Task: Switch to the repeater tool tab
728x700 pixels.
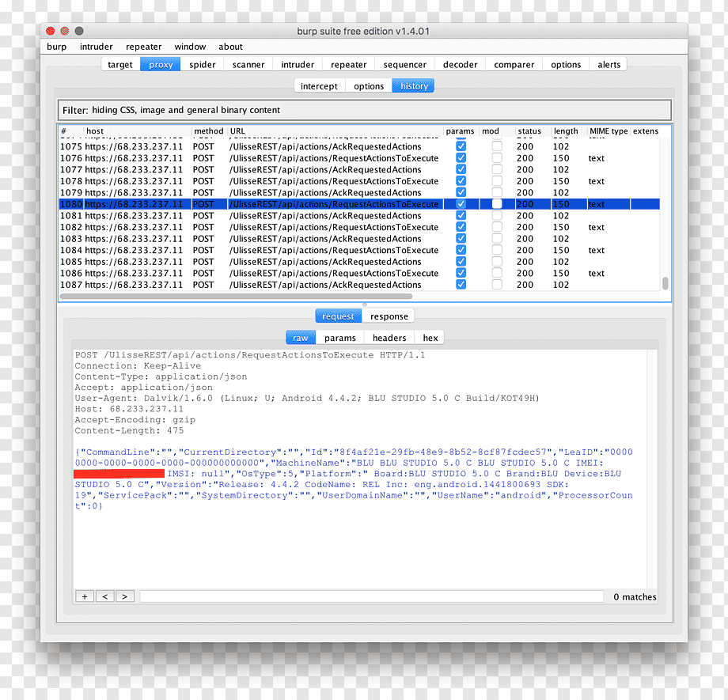Action: [349, 65]
